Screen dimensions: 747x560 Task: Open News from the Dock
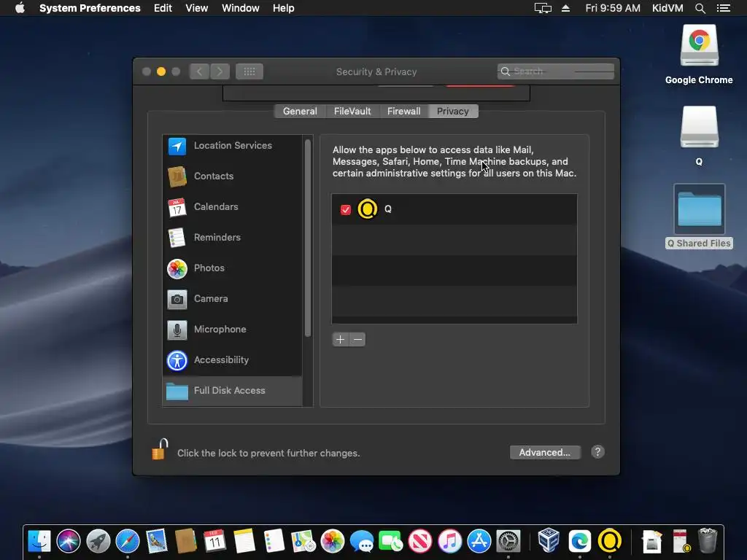coord(420,541)
